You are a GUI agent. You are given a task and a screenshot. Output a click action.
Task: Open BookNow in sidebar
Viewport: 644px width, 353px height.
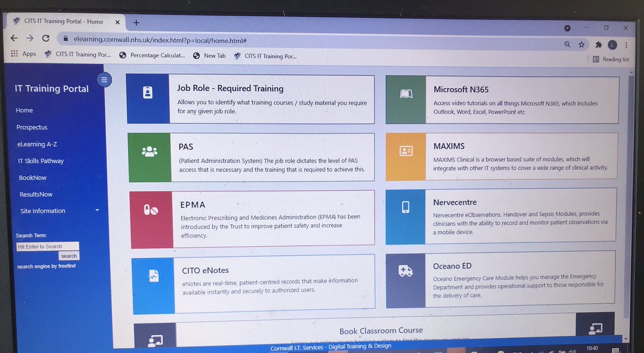tap(33, 177)
